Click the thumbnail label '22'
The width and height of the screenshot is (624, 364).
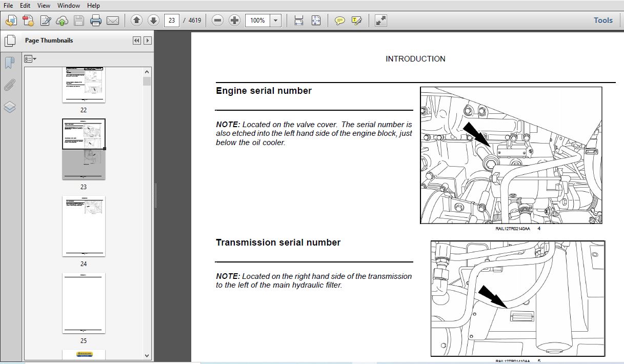84,110
